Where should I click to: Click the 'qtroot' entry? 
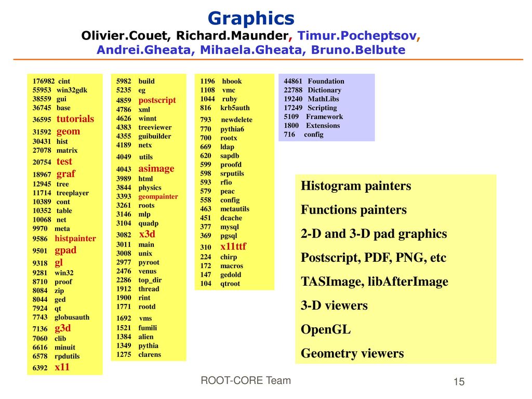click(x=230, y=284)
